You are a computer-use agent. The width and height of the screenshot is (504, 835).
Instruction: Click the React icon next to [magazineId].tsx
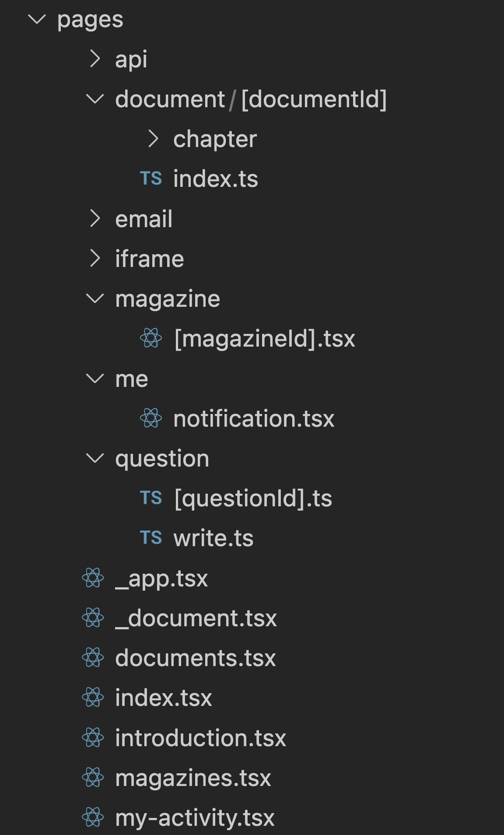tap(151, 338)
